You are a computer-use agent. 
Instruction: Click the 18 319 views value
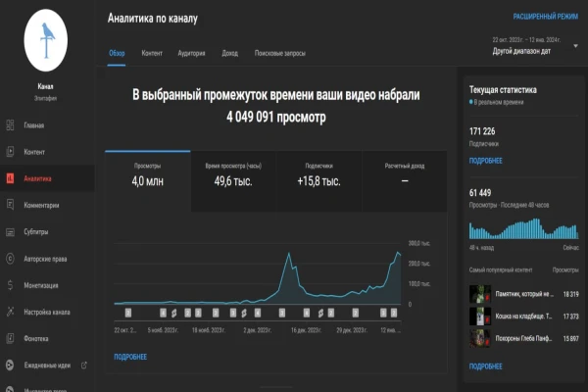[x=570, y=294]
